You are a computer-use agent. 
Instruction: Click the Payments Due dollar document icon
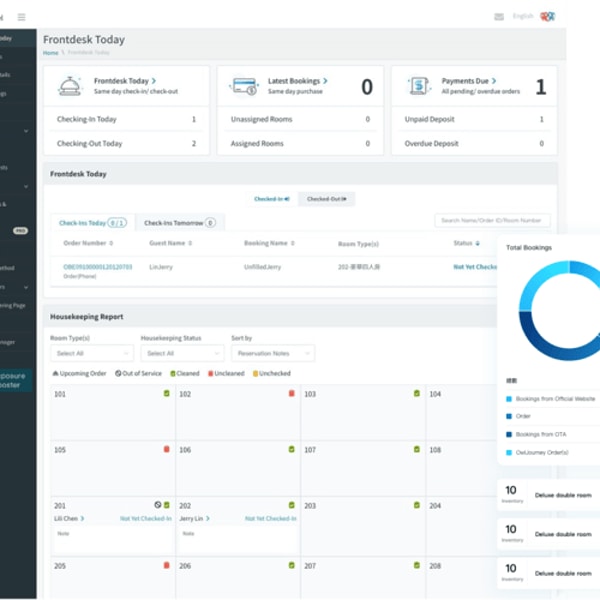pyautogui.click(x=419, y=86)
